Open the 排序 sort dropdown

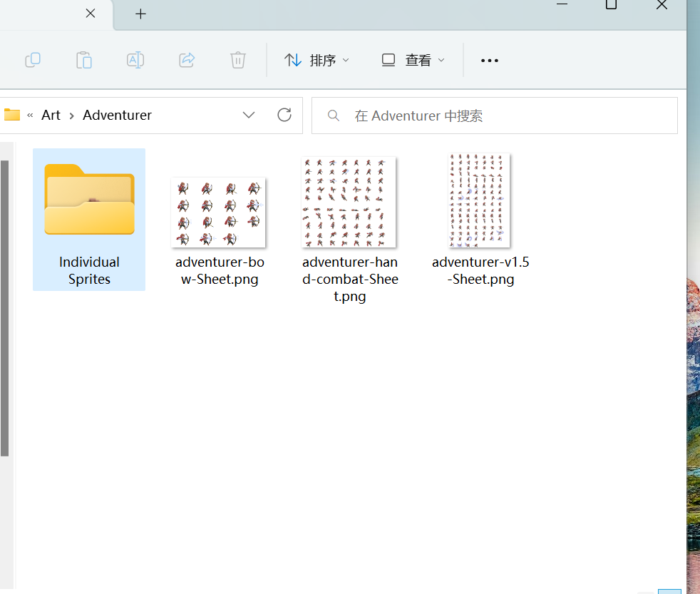click(316, 60)
